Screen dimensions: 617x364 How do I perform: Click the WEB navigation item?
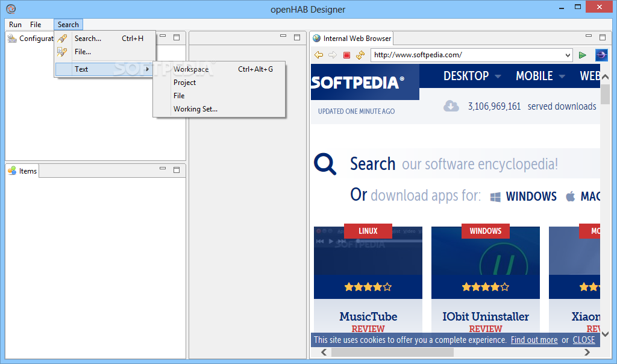tap(589, 76)
